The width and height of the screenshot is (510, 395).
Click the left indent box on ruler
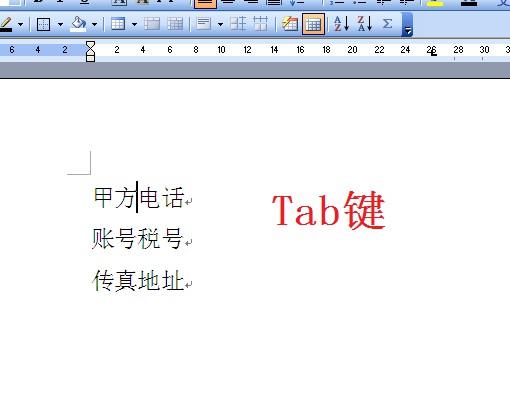tap(90, 58)
